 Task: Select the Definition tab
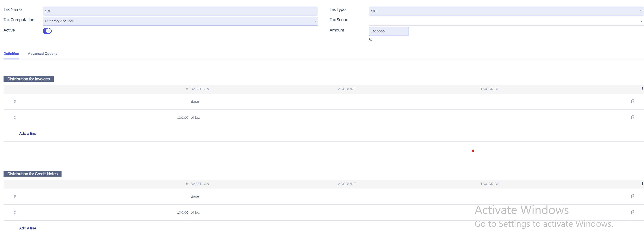[x=11, y=54]
